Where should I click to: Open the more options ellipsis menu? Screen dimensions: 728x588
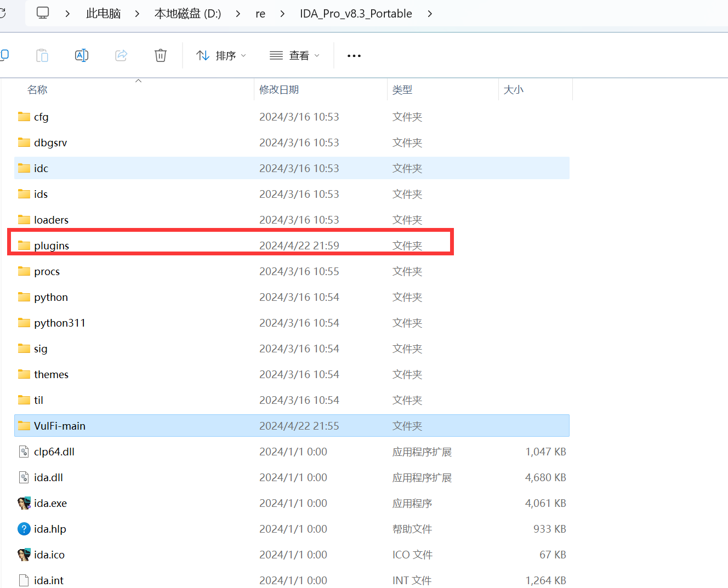tap(354, 56)
